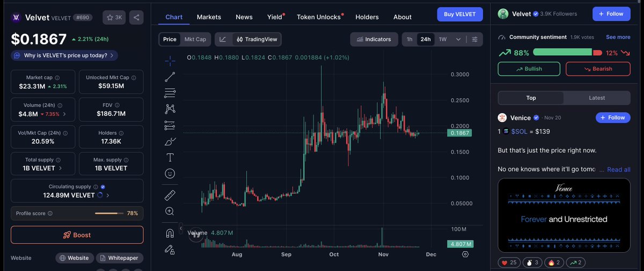This screenshot has height=271, width=644.
Task: Set chart interval to 24h
Action: (x=426, y=39)
